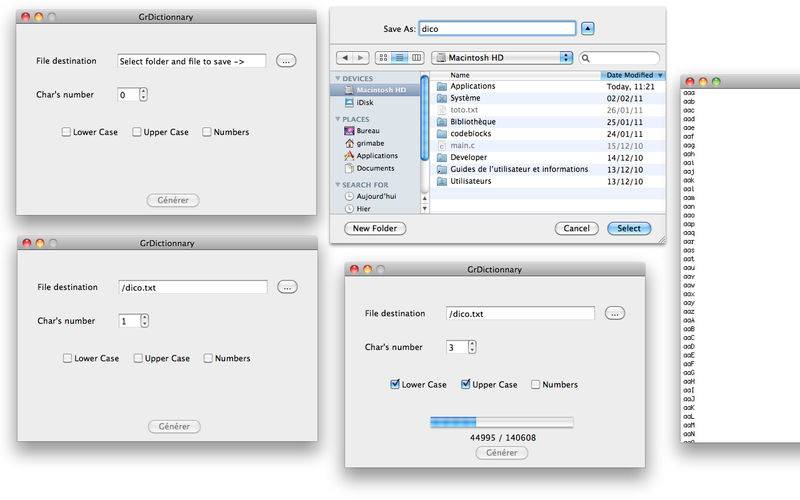Collapse the save dialog with arrow button
This screenshot has width=800, height=500.
[588, 29]
